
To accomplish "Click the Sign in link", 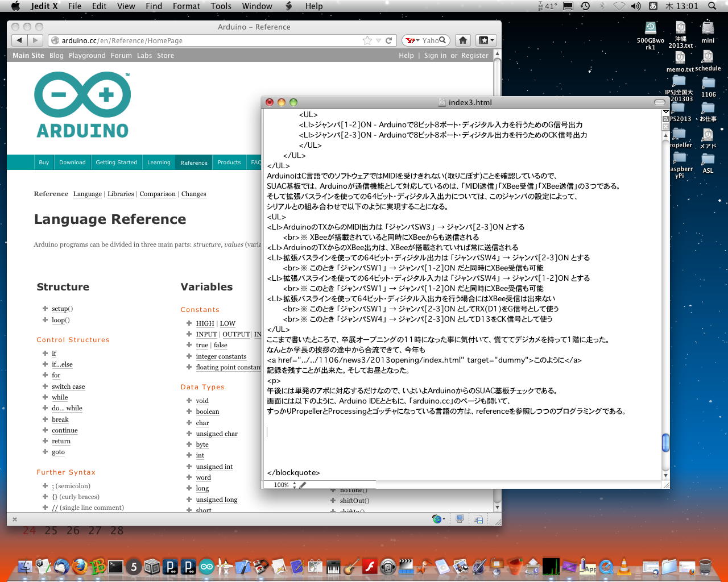I will (x=435, y=56).
